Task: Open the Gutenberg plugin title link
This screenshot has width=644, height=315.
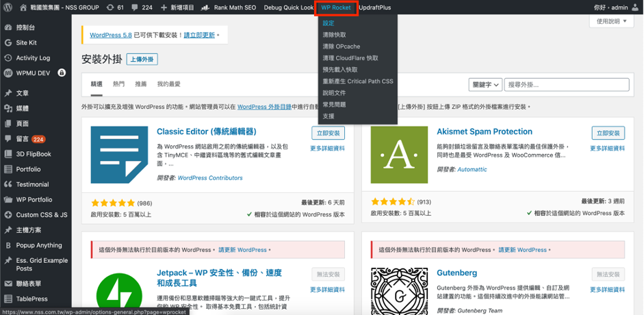Action: 456,273
